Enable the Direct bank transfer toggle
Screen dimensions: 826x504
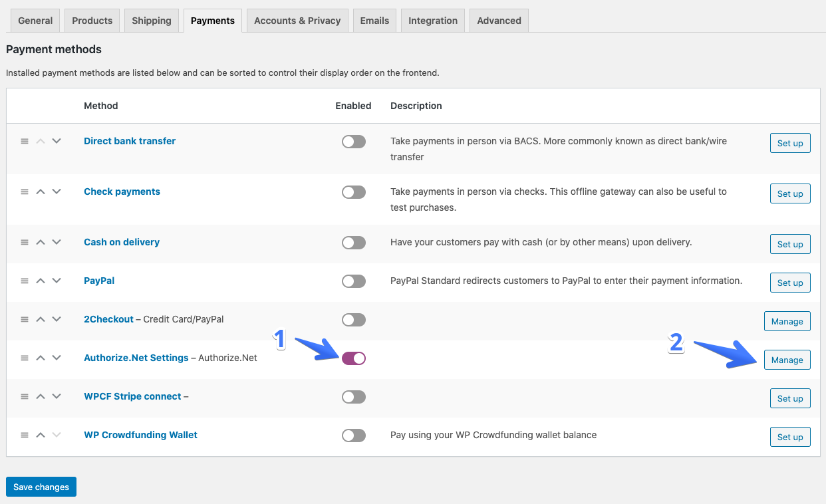coord(354,142)
